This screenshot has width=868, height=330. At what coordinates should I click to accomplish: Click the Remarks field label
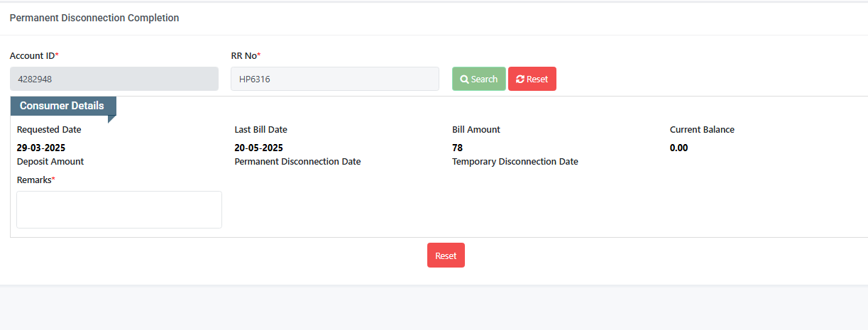click(x=36, y=180)
